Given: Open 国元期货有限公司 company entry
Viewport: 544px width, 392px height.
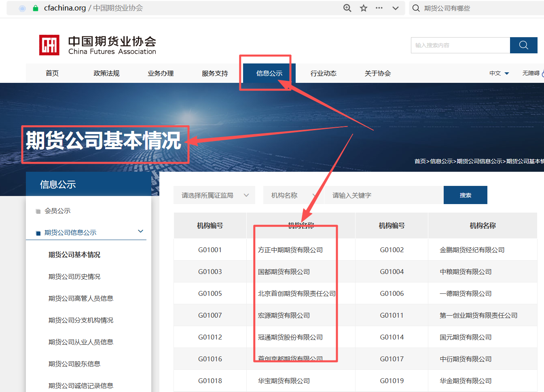Looking at the screenshot, I should [466, 337].
